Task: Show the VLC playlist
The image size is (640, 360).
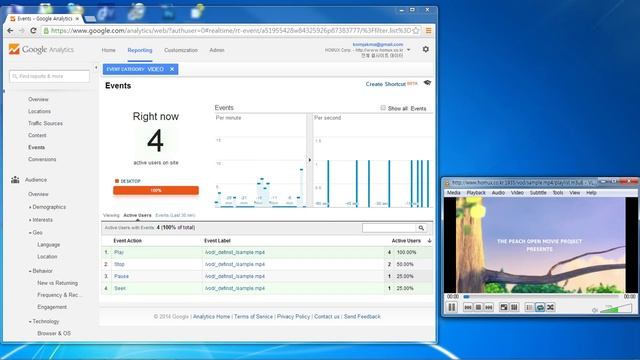Action: pos(529,307)
